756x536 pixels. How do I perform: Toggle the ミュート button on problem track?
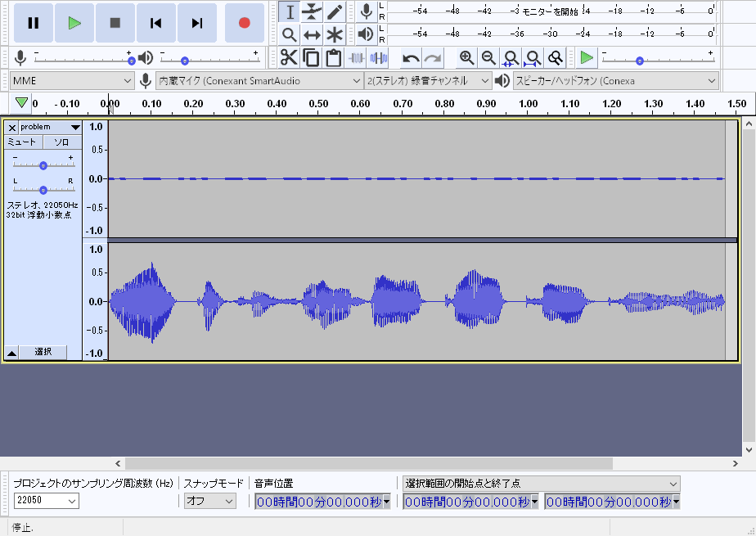23,142
